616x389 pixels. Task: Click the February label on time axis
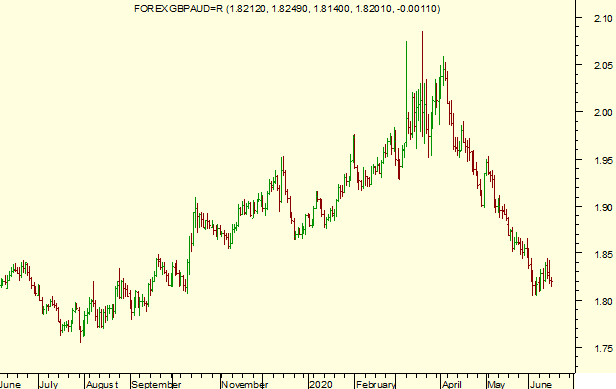[376, 384]
